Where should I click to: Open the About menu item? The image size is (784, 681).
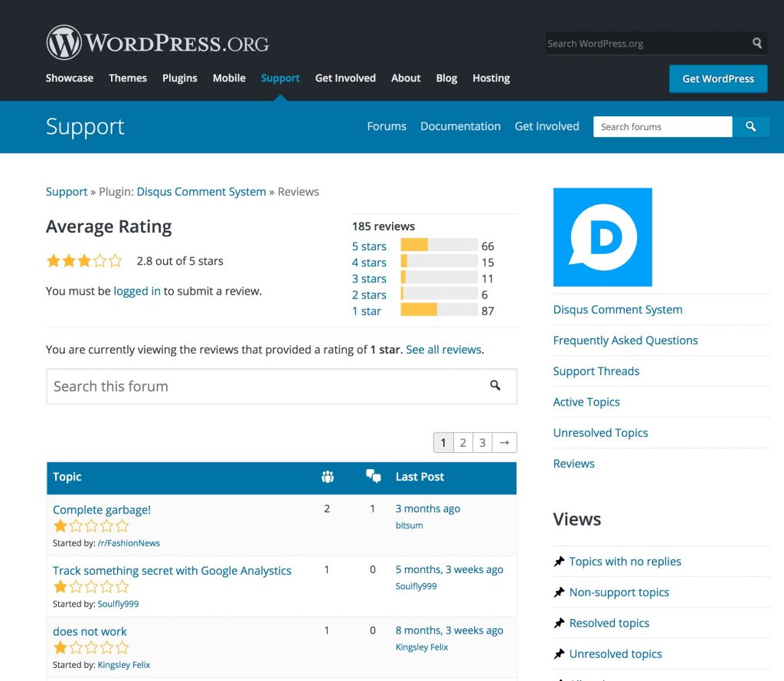point(406,78)
